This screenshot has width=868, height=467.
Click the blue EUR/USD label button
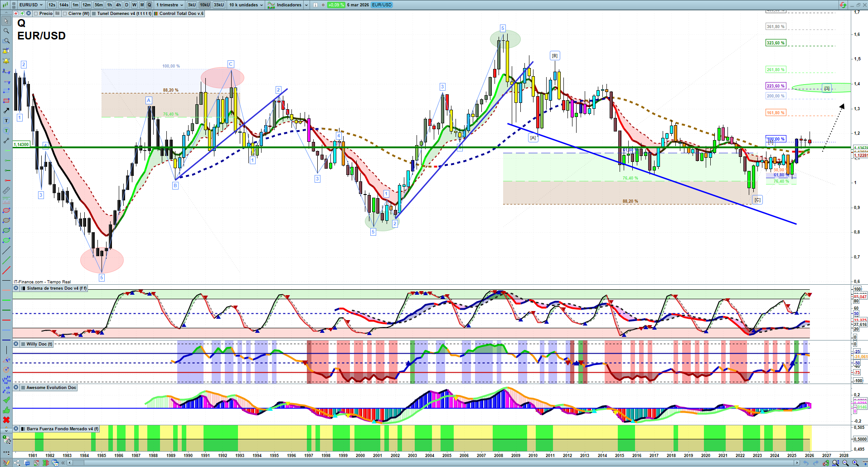click(x=382, y=5)
